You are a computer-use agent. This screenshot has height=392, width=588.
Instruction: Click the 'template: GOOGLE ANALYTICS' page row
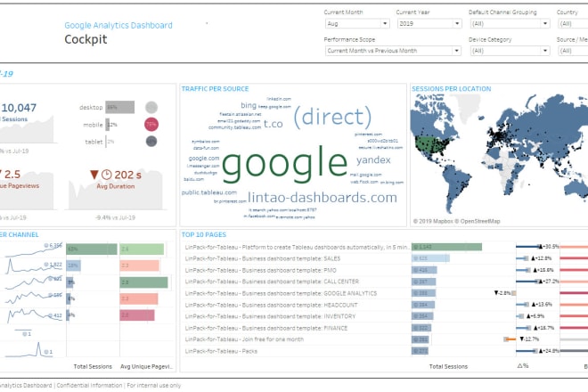pyautogui.click(x=281, y=293)
